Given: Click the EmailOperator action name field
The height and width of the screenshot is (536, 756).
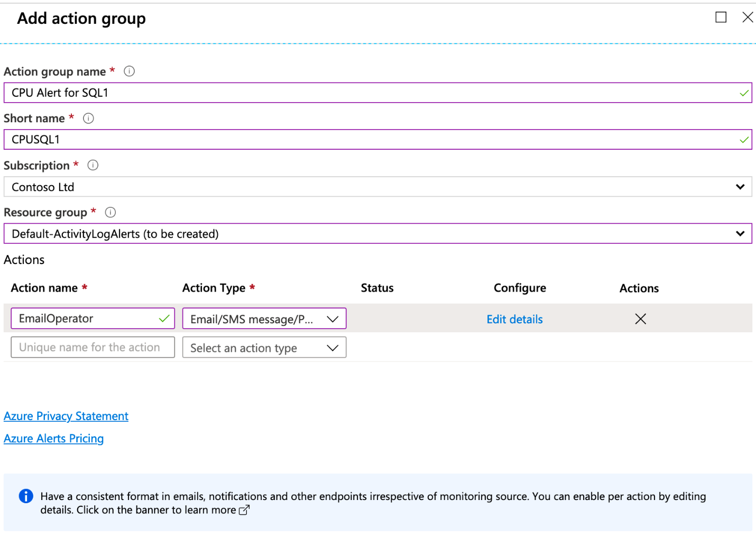Looking at the screenshot, I should 93,319.
